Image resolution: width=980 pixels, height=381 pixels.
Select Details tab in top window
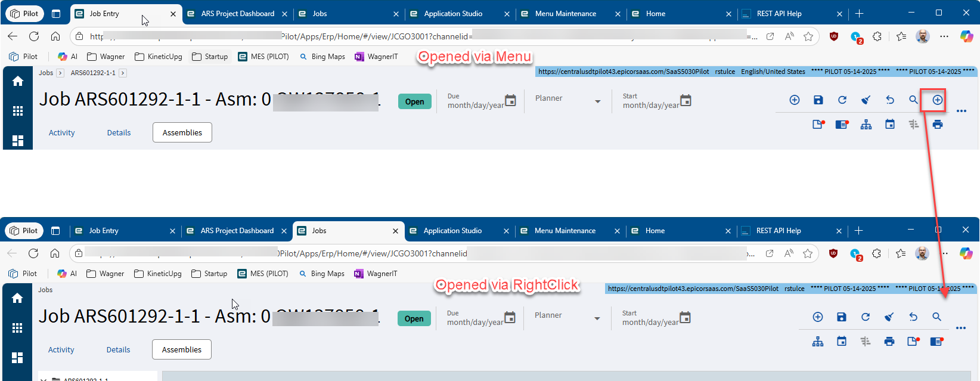click(119, 133)
